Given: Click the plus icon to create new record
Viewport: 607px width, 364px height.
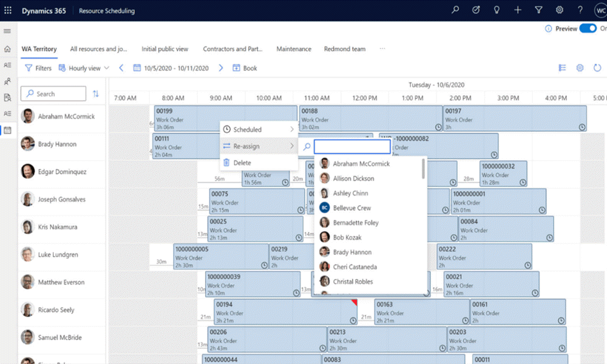Looking at the screenshot, I should tap(517, 10).
